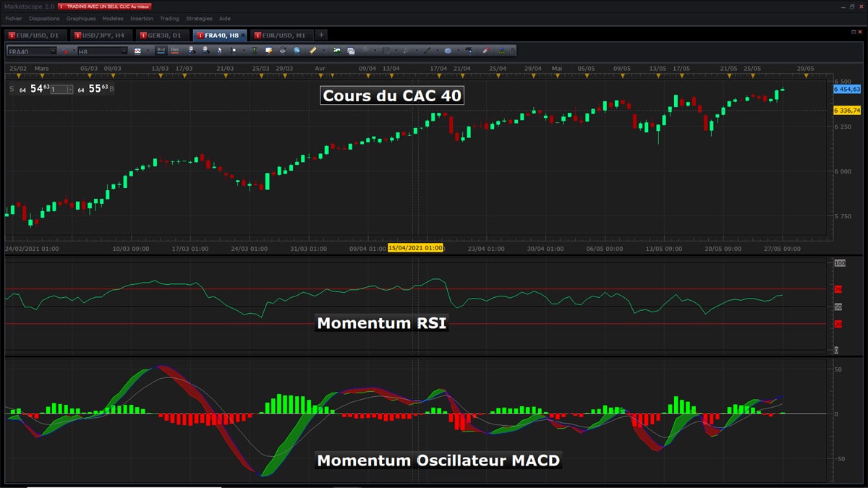Expand the pitchfork tool dropdown arrow
868x488 pixels.
pos(375,51)
